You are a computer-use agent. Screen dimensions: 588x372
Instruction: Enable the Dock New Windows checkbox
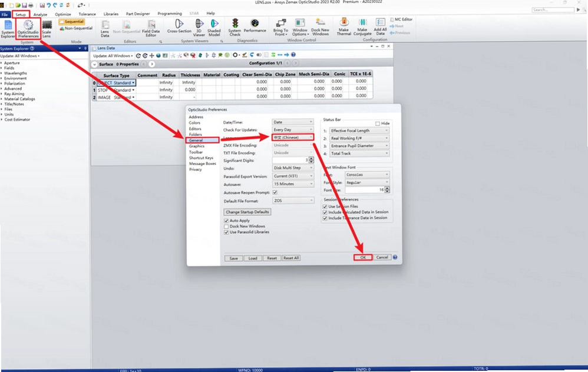pos(226,226)
